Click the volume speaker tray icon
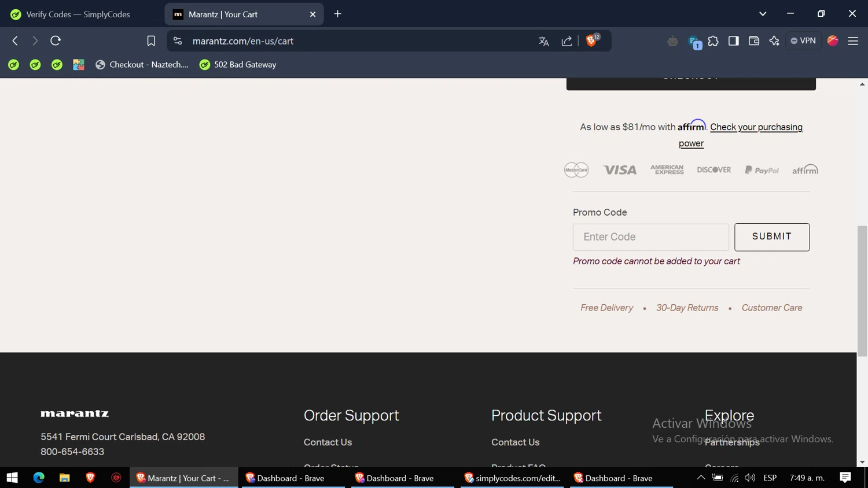Screen dimensions: 868x488 point(750,478)
